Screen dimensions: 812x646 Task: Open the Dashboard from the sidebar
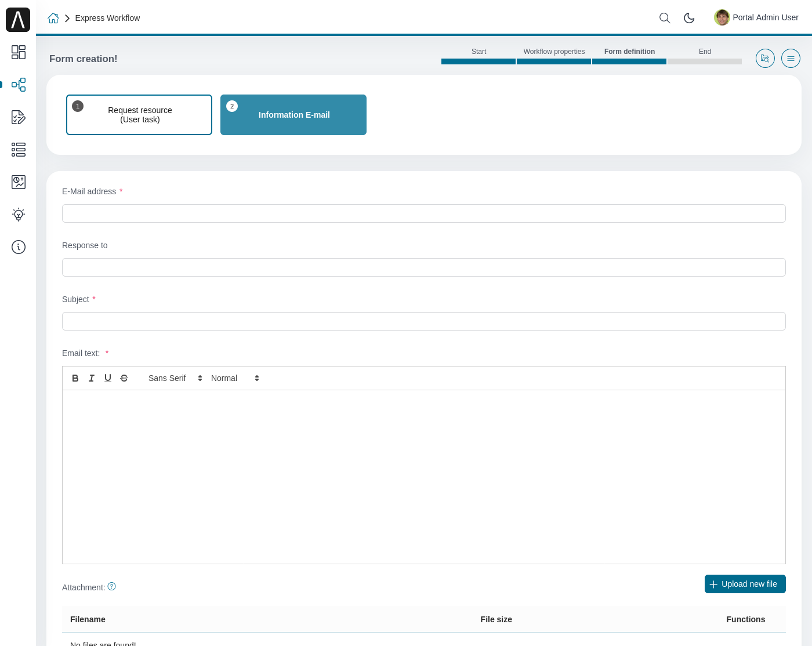tap(19, 52)
